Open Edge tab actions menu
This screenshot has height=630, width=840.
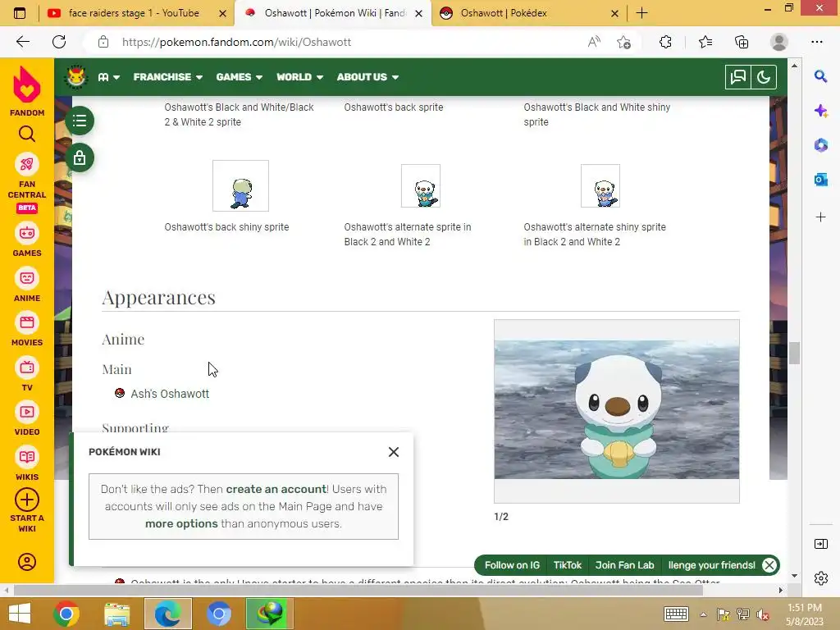(x=20, y=13)
